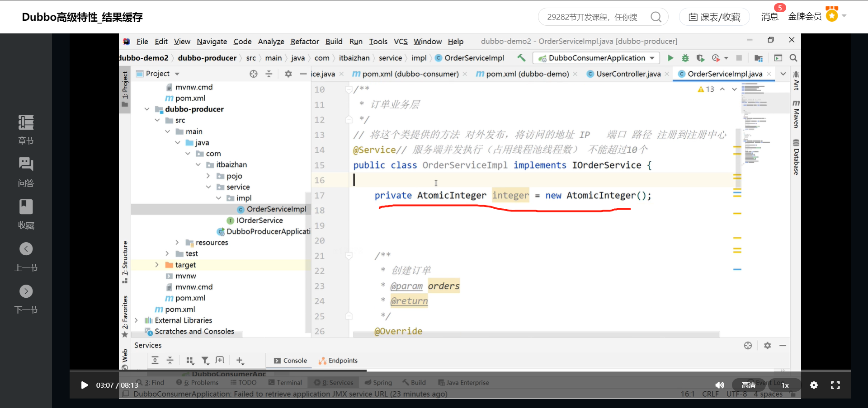Image resolution: width=868 pixels, height=408 pixels.
Task: Open 课表/收藏 button
Action: pyautogui.click(x=714, y=17)
